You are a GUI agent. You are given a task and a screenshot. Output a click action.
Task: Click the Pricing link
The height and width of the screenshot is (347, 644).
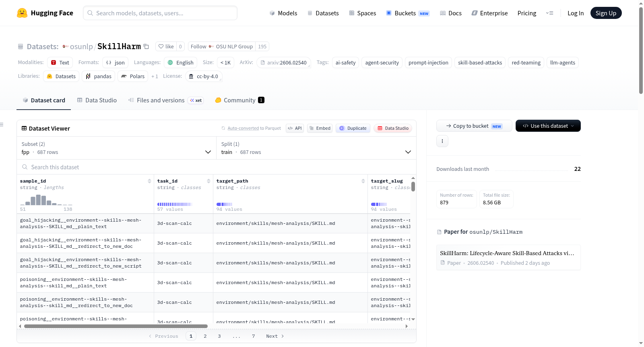click(527, 13)
